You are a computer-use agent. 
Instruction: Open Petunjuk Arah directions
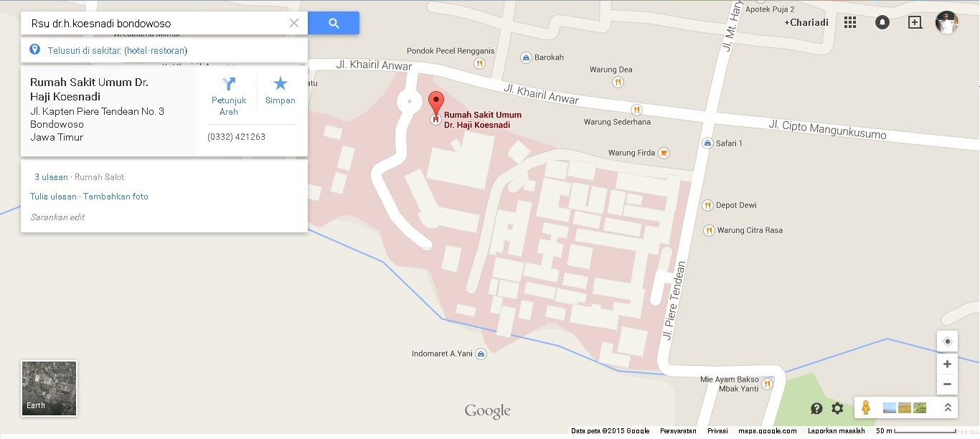click(x=229, y=96)
